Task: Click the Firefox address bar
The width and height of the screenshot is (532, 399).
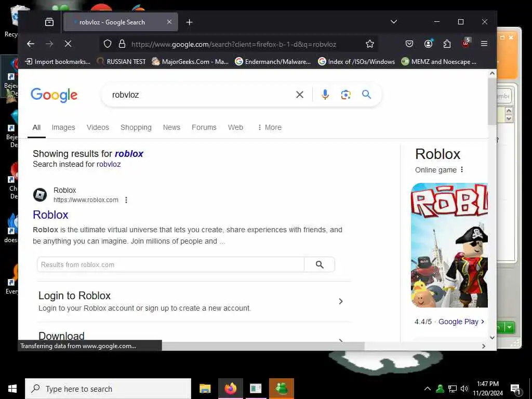Action: tap(233, 44)
